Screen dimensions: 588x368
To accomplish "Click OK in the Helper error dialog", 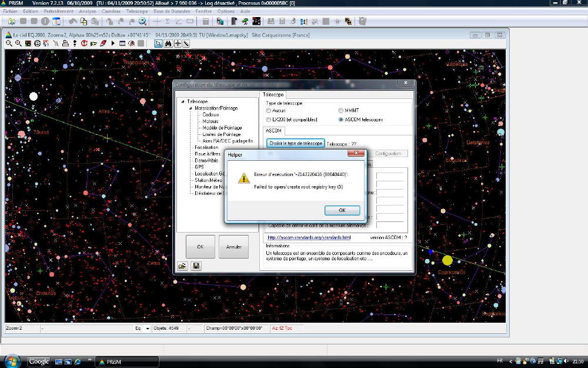I will pos(342,210).
